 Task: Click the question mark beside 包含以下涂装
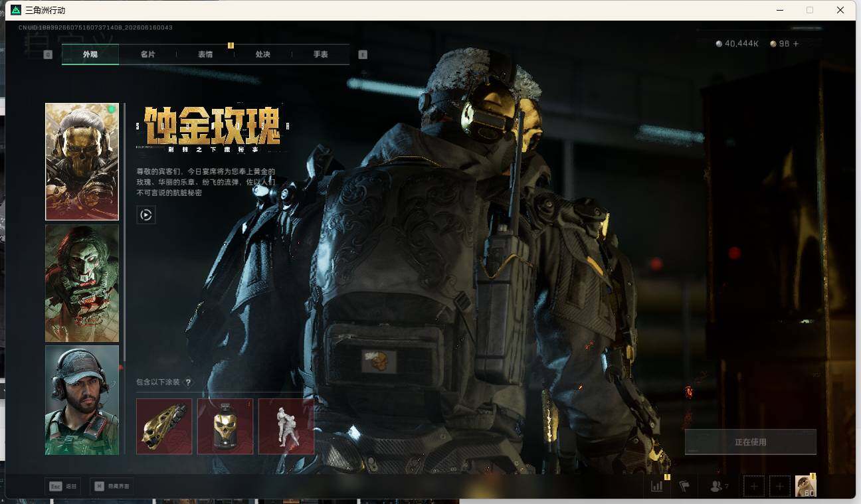click(x=189, y=382)
